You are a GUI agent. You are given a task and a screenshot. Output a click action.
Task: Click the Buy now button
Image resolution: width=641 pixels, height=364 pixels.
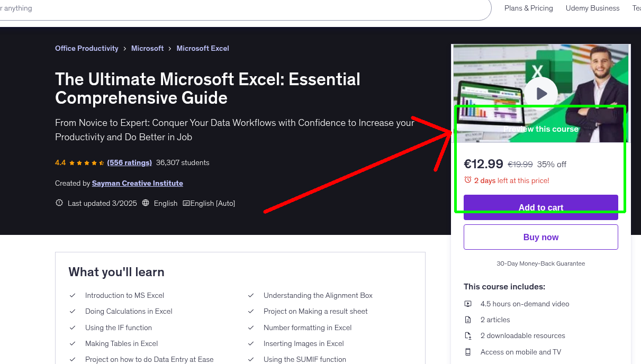pos(540,236)
